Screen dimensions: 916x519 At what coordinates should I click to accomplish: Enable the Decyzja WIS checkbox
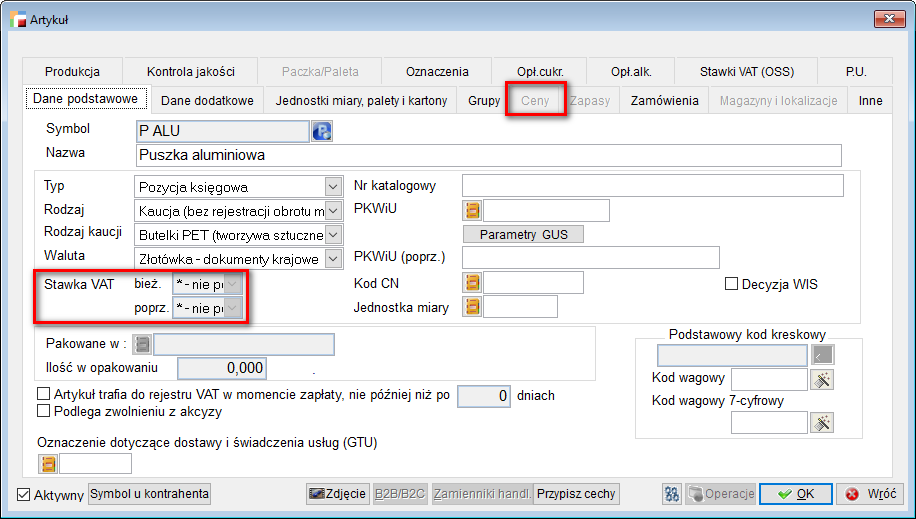[732, 284]
